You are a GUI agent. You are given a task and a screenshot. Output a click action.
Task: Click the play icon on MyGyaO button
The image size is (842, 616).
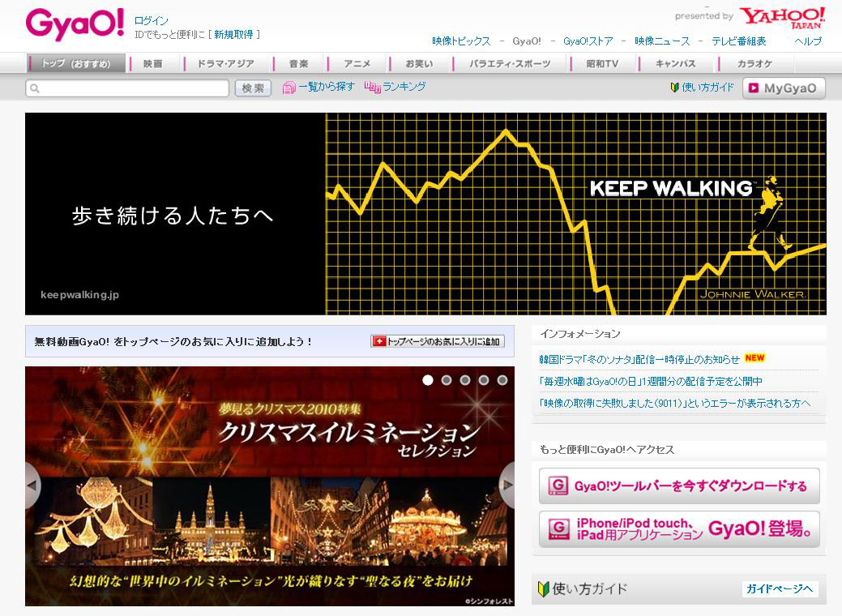coord(754,88)
